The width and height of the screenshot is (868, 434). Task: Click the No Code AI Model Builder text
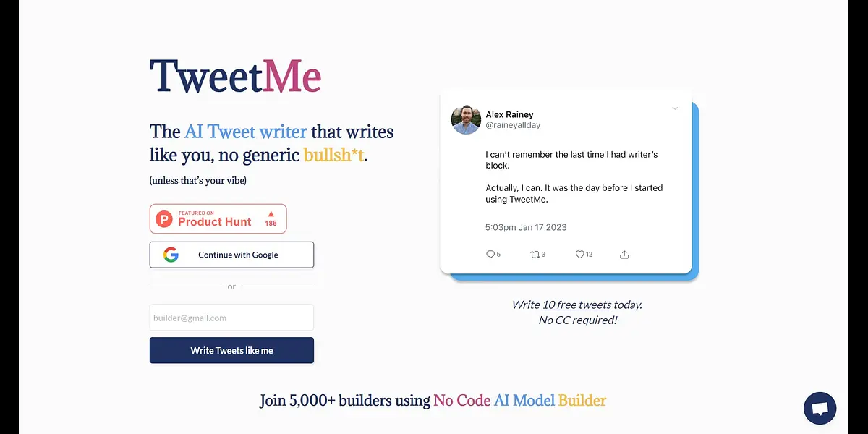(x=519, y=400)
